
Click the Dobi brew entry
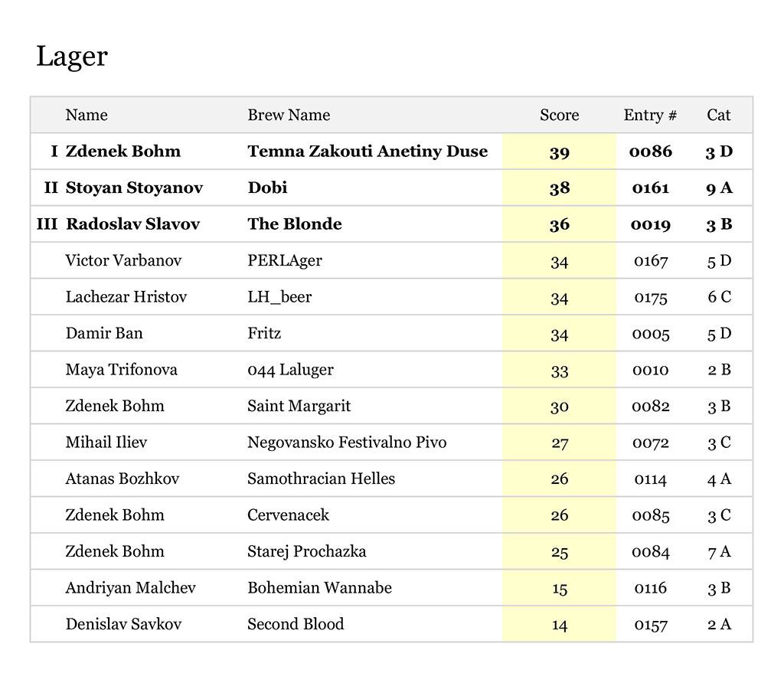coord(267,188)
